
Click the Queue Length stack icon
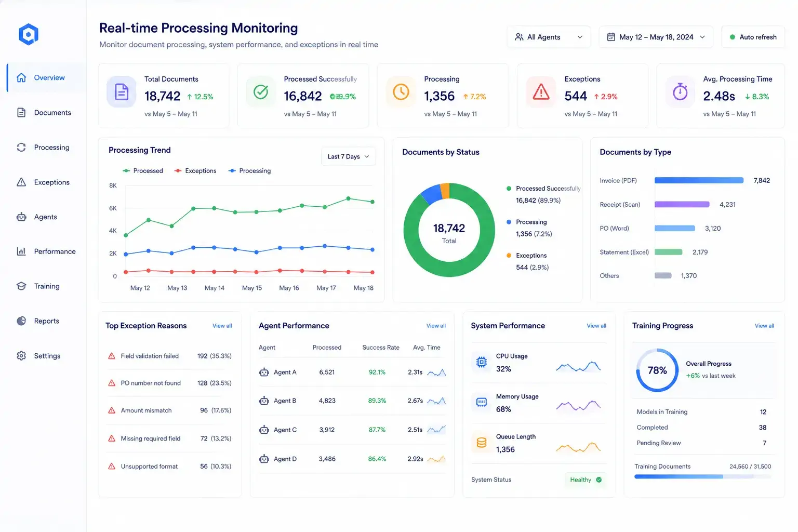click(482, 443)
